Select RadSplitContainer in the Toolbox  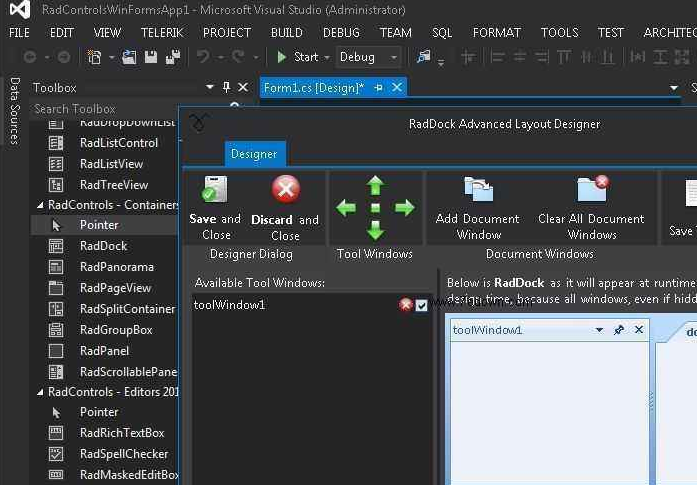point(127,309)
